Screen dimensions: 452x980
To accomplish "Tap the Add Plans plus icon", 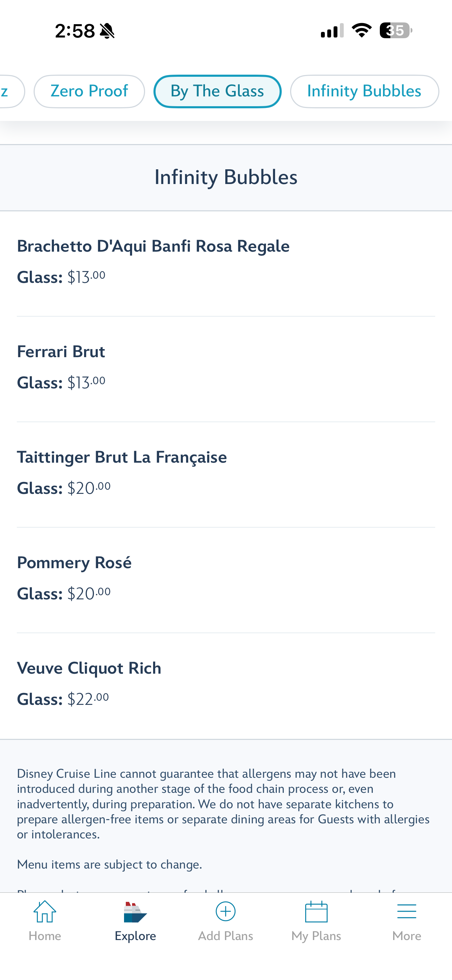I will 226,912.
